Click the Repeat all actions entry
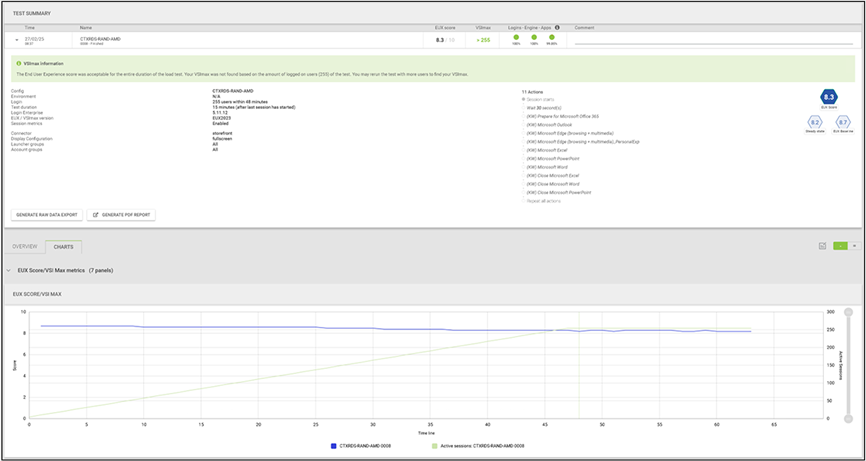Image resolution: width=866 pixels, height=461 pixels. [x=543, y=201]
